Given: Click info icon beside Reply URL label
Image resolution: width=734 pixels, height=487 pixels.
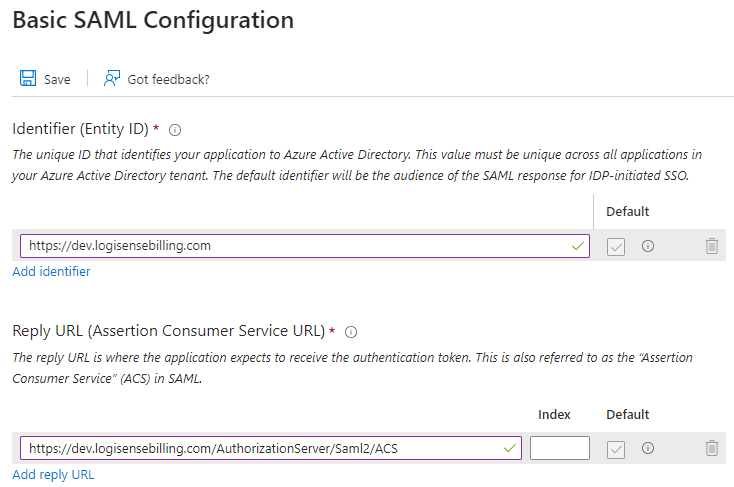Looking at the screenshot, I should 351,332.
